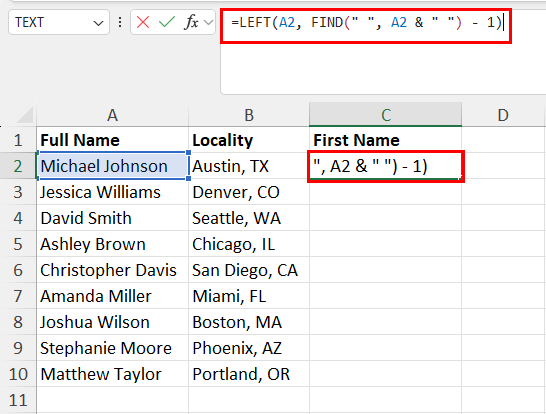This screenshot has height=414, width=546.
Task: Select all cells via corner triangle
Action: click(x=25, y=115)
